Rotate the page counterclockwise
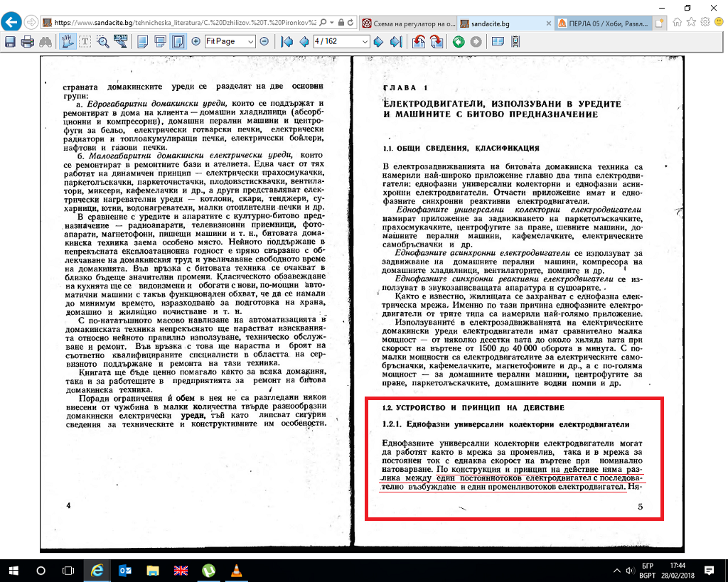Screen dimensions: 728x582 point(419,42)
